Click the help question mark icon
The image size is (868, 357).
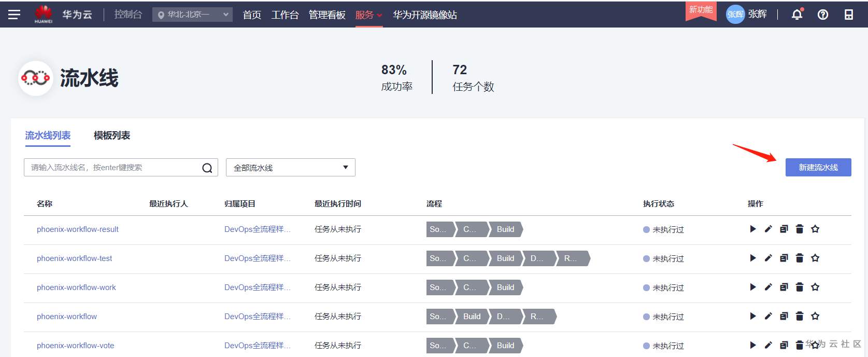(823, 15)
